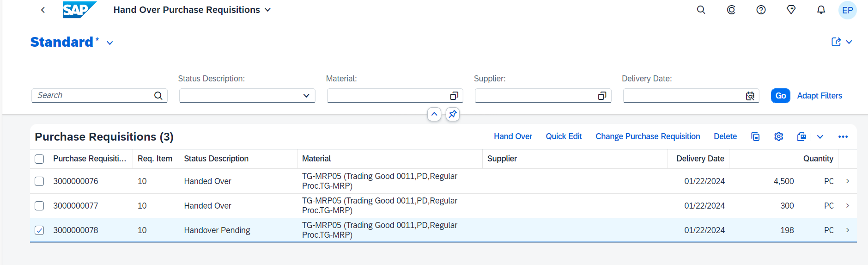Open the Delivery Date calendar picker icon
This screenshot has width=868, height=265.
tap(750, 96)
